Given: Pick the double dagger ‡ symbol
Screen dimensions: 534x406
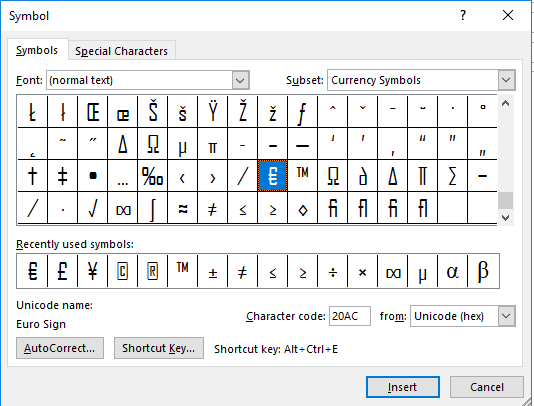Looking at the screenshot, I should pyautogui.click(x=63, y=176).
